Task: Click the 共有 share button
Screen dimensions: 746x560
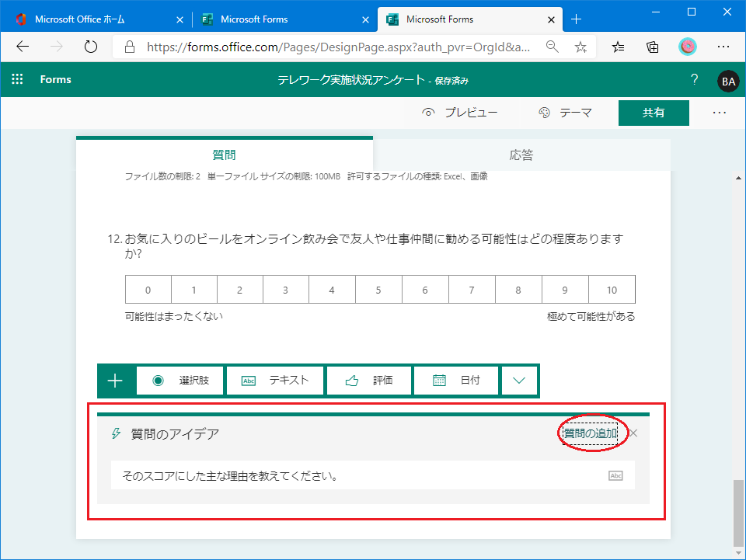Action: tap(653, 113)
